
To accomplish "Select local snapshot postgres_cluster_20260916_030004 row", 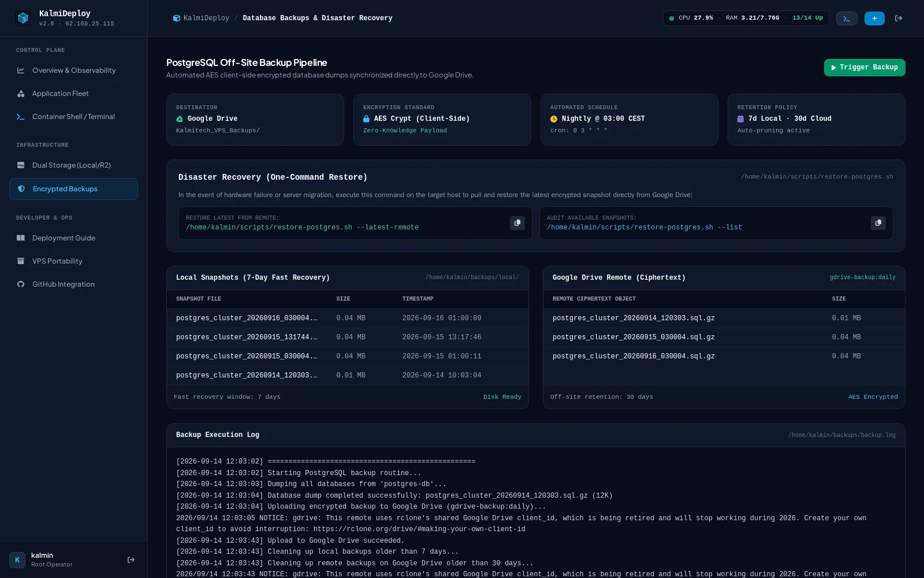I will click(348, 318).
